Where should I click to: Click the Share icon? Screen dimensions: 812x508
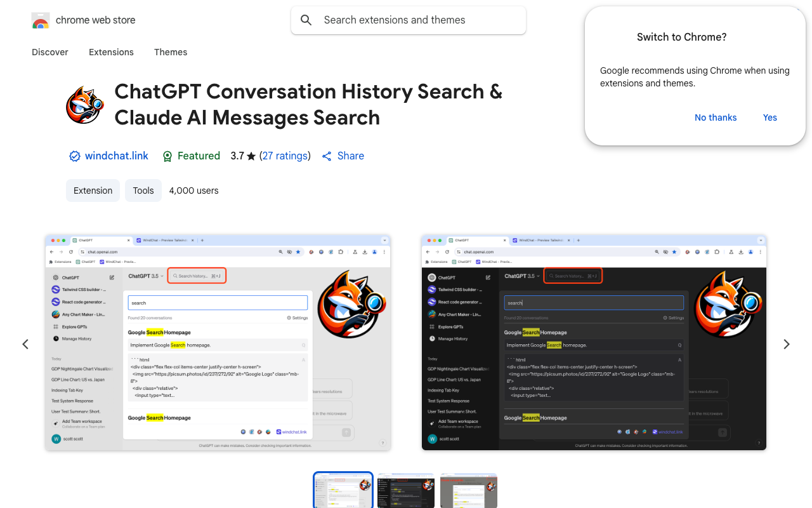[x=327, y=156]
